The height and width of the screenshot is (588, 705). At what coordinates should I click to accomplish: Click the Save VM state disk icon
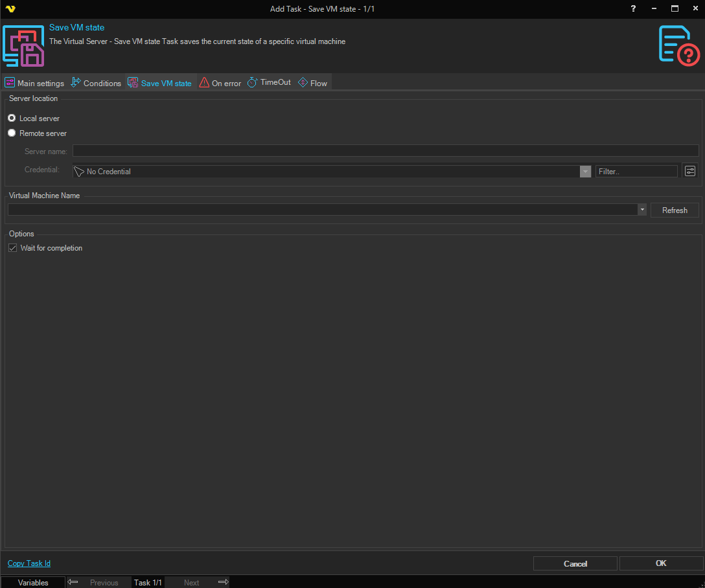pyautogui.click(x=23, y=45)
